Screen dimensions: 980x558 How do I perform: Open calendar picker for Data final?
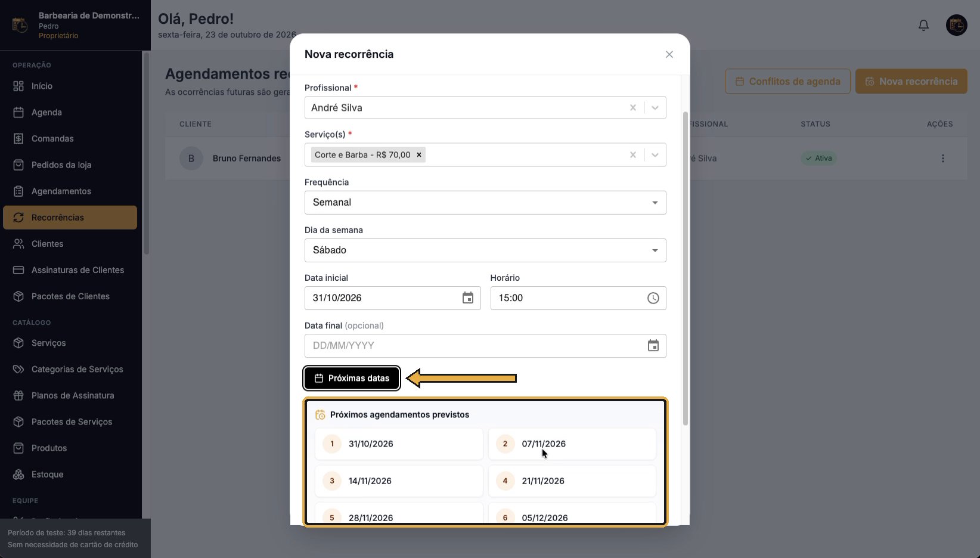tap(653, 346)
